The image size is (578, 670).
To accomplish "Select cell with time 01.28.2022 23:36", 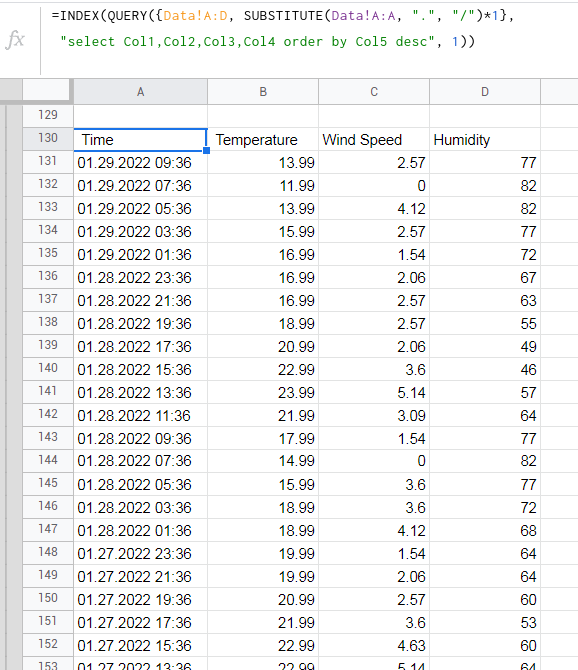I will [x=141, y=277].
